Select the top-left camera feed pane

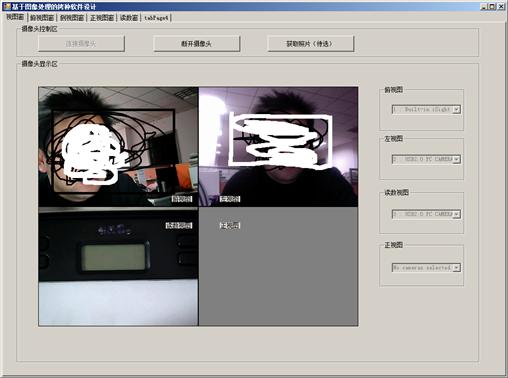pos(118,147)
